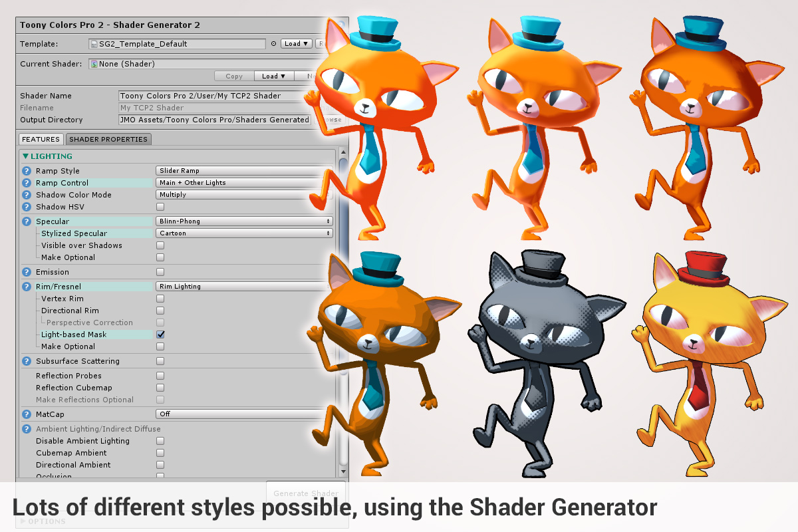Click the SG2_Template_Default file icon
This screenshot has height=532, width=798.
(x=94, y=44)
